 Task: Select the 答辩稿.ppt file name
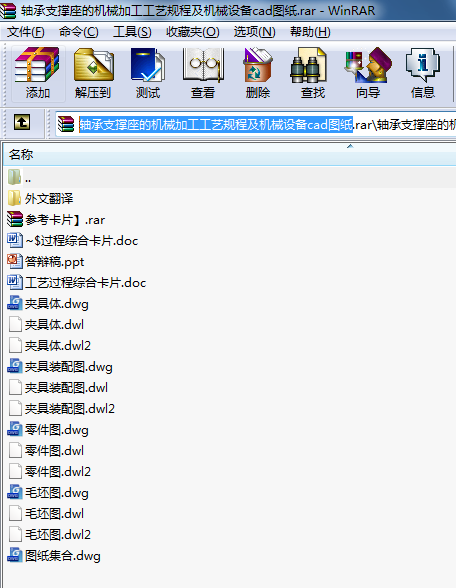[54, 261]
